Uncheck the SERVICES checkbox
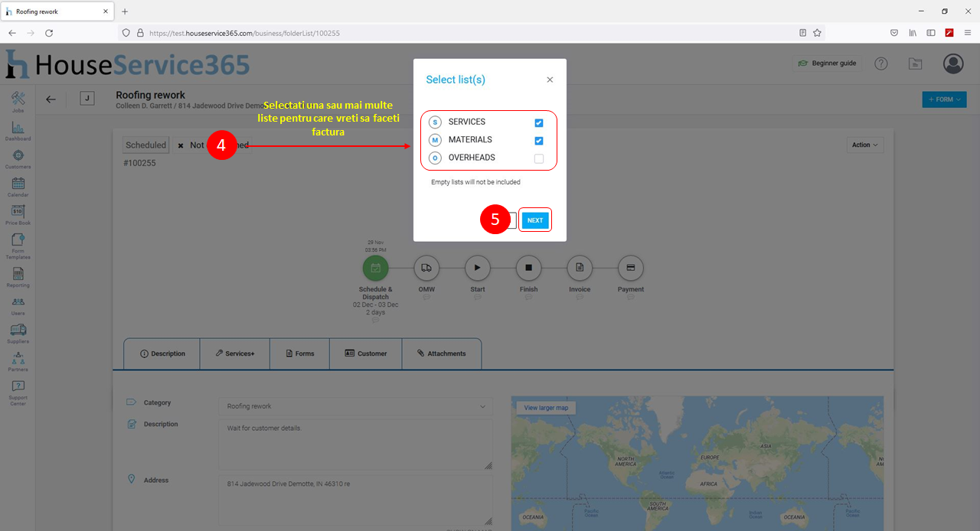This screenshot has width=980, height=531. (x=539, y=122)
